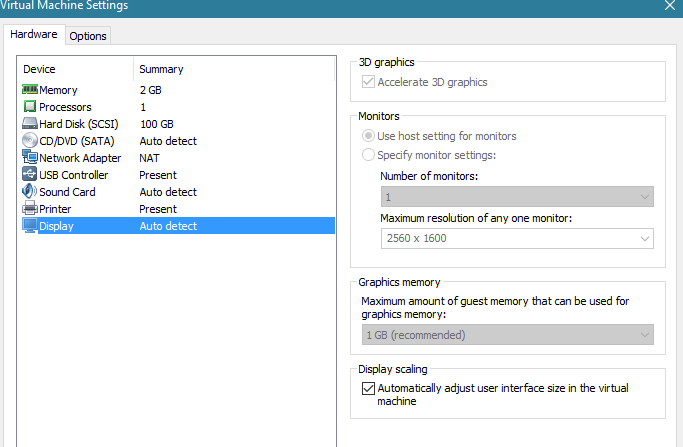Switch to the Options tab
The height and width of the screenshot is (447, 683).
click(x=88, y=36)
